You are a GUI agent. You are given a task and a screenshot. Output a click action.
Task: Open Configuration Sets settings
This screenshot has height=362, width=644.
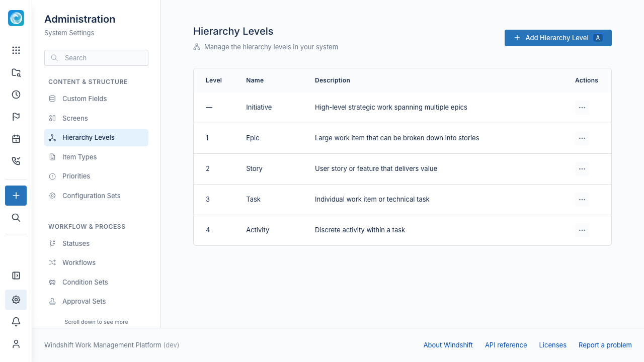click(x=96, y=196)
